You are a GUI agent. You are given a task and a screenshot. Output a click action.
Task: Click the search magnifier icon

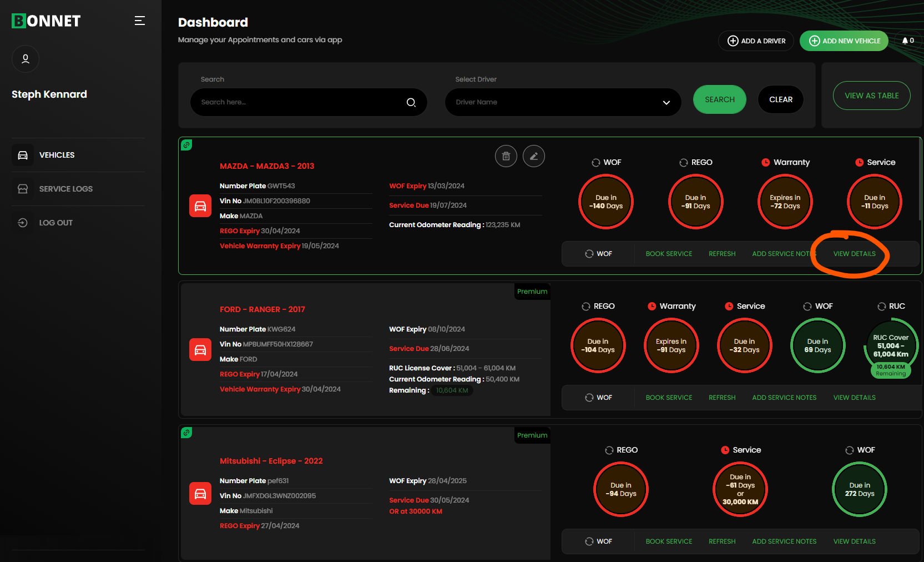click(411, 102)
